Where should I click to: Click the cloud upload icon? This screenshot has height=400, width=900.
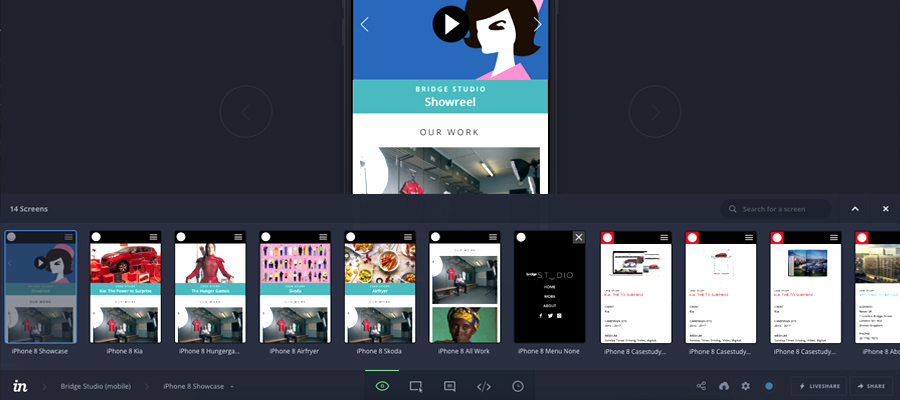coord(723,386)
